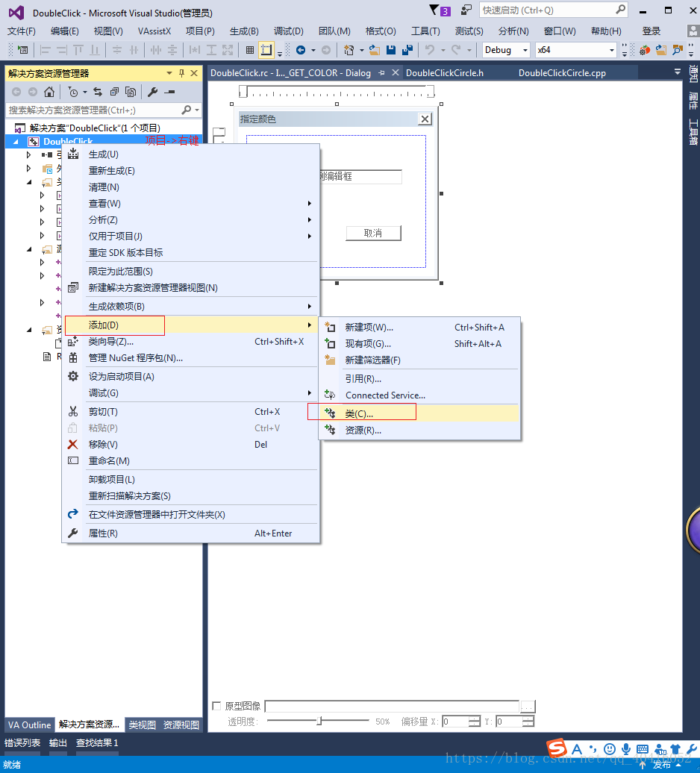The width and height of the screenshot is (700, 773).
Task: Click the prototype image browse button
Action: 528,707
